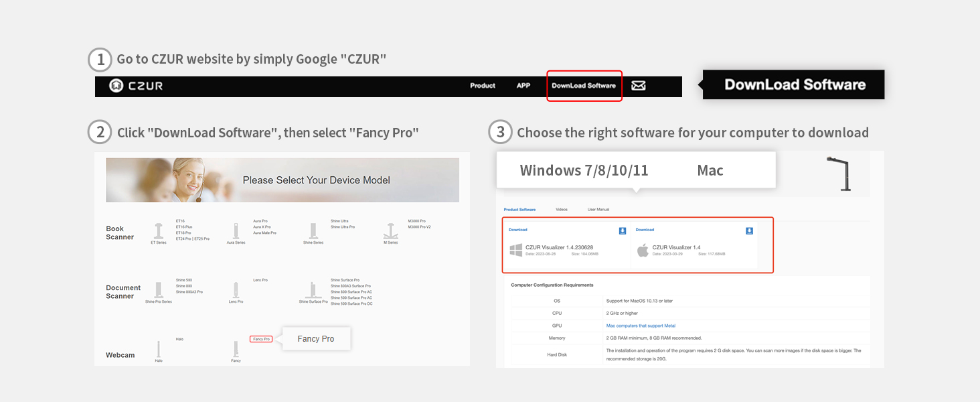Click the Windows version download arrow icon
The image size is (980, 402).
[623, 230]
